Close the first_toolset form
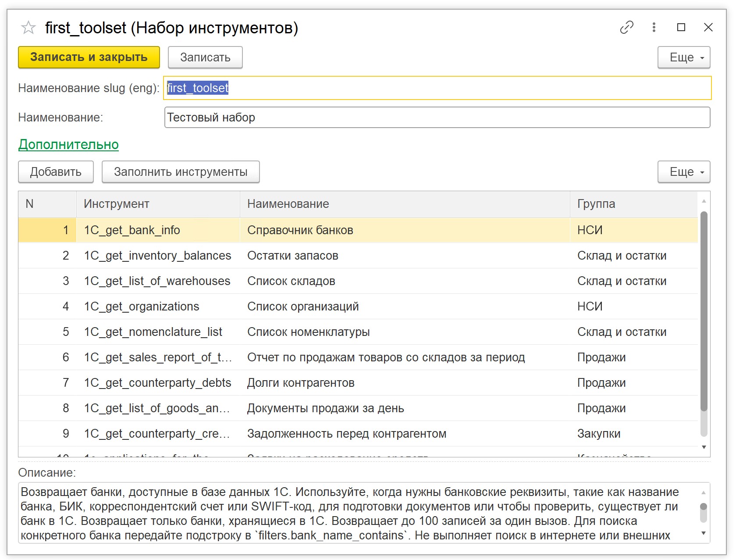The image size is (736, 560). (708, 27)
